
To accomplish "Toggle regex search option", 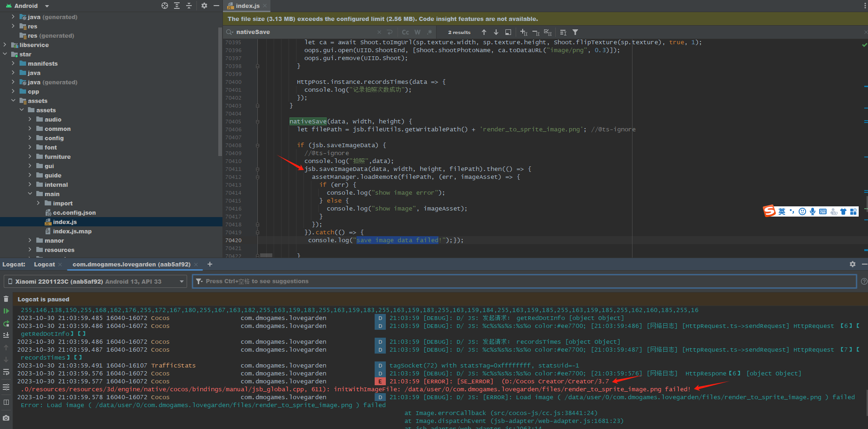I will coord(430,32).
